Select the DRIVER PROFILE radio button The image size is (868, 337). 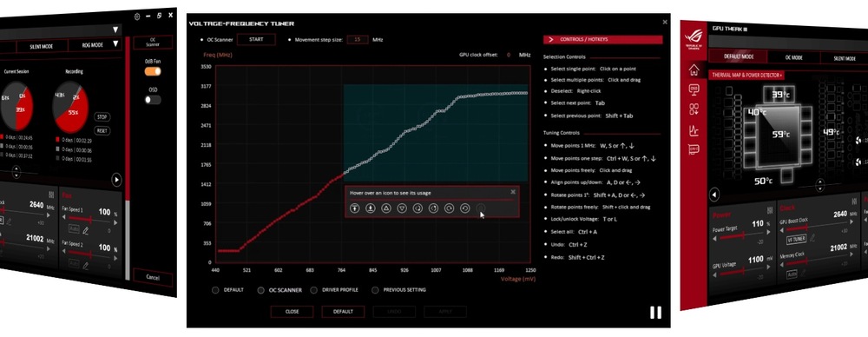(x=314, y=290)
